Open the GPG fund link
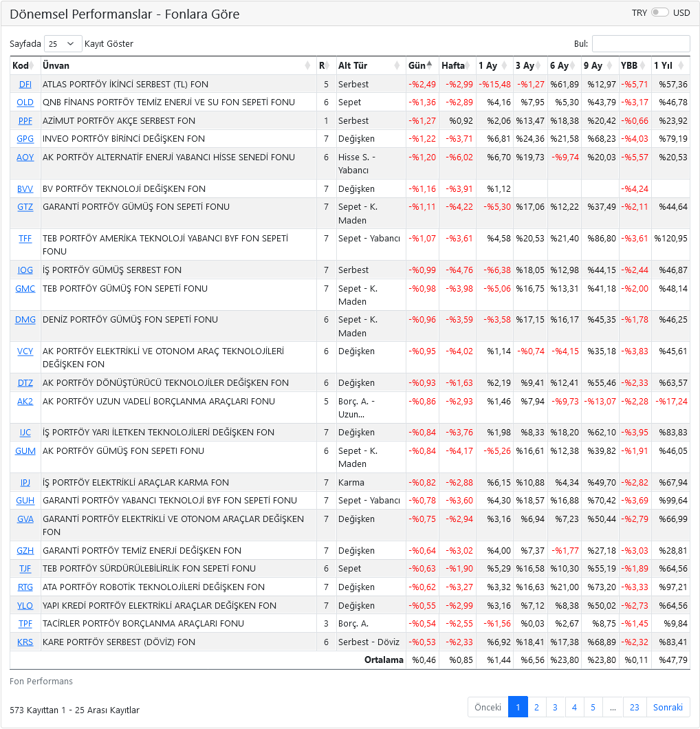Viewport: 700px width, 729px height. point(25,139)
